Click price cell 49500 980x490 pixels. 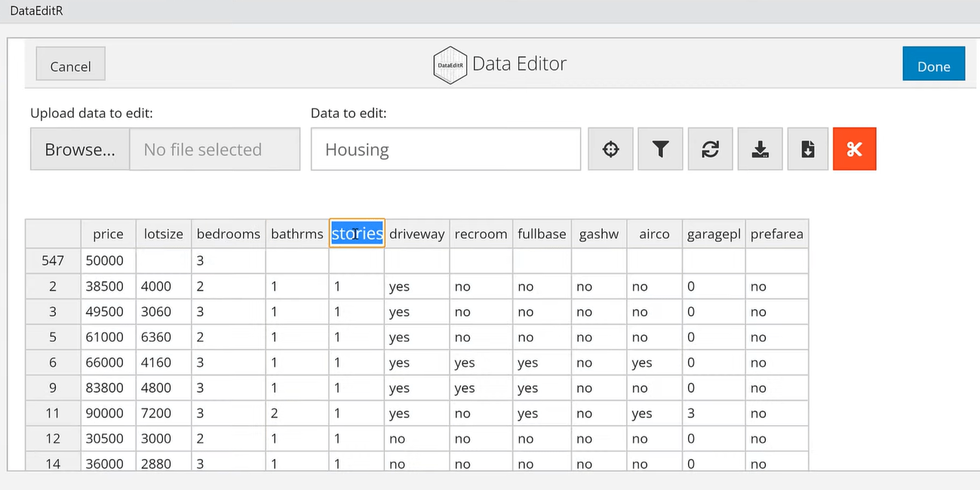(108, 312)
